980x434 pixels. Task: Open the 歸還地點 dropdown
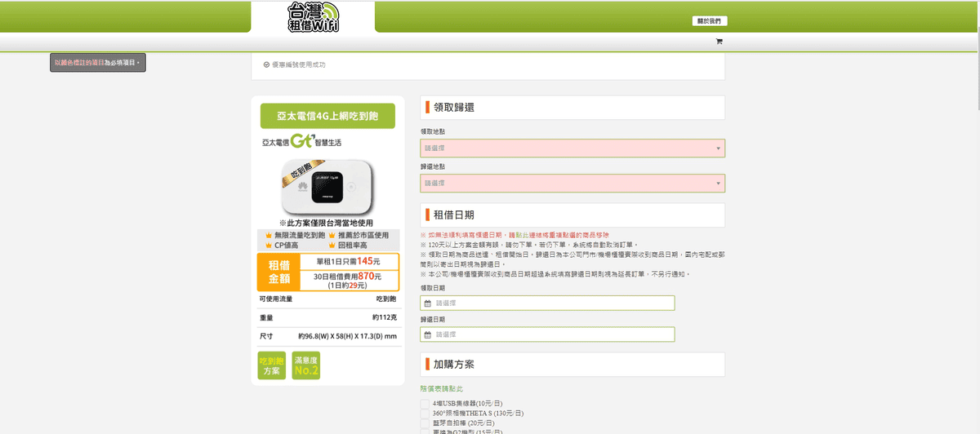(x=572, y=183)
